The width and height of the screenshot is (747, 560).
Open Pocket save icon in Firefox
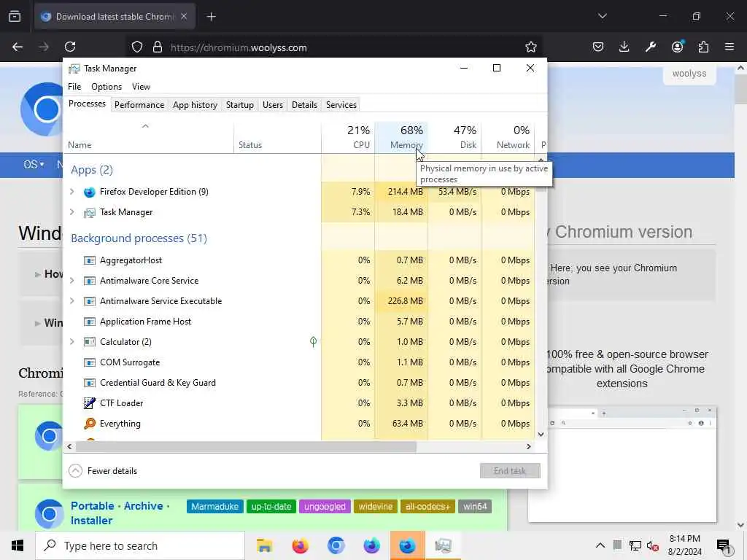[x=598, y=47]
